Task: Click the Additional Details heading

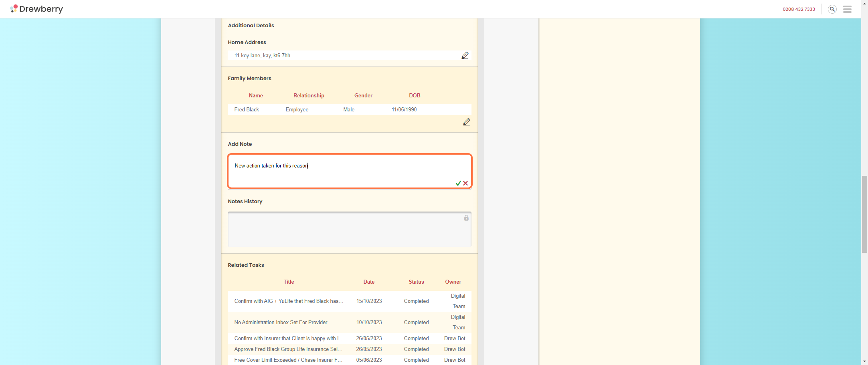Action: pyautogui.click(x=251, y=25)
